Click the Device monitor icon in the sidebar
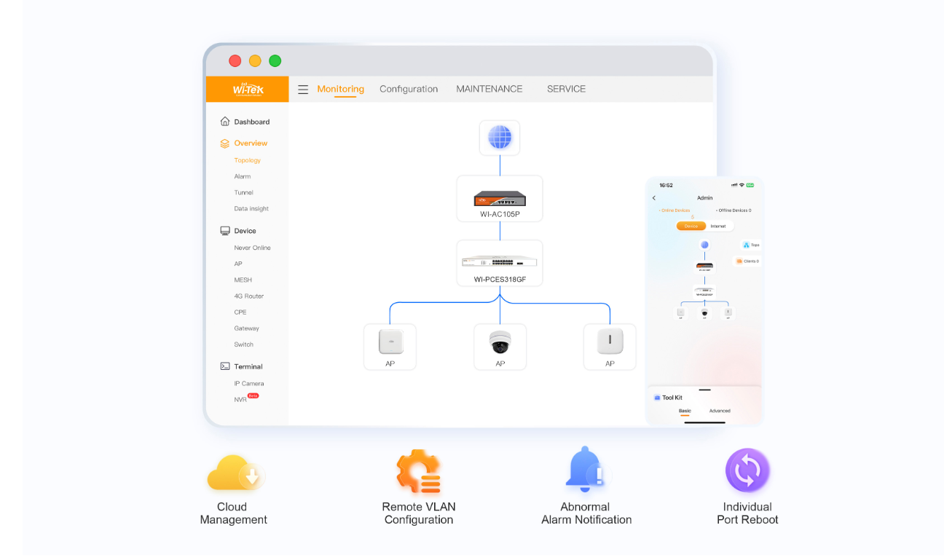This screenshot has width=944, height=560. tap(225, 231)
